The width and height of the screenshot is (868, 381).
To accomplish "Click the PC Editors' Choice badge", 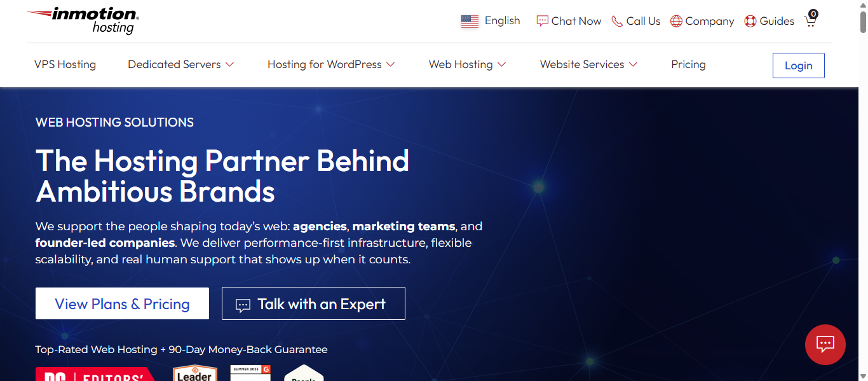I will (95, 375).
